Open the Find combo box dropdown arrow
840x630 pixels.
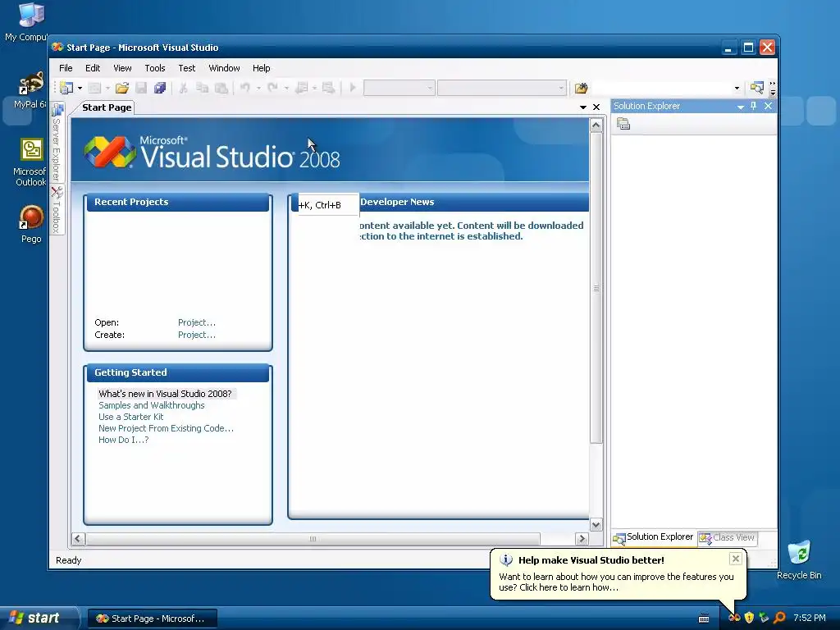pos(737,88)
